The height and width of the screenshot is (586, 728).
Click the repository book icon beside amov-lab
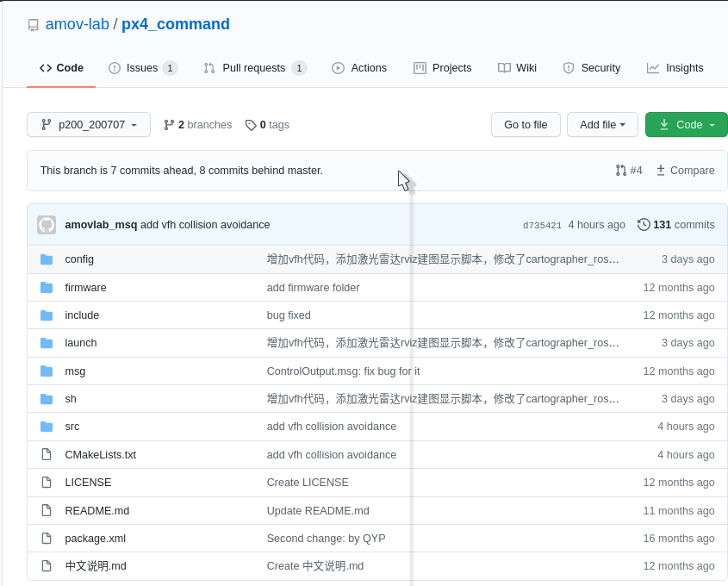(33, 25)
